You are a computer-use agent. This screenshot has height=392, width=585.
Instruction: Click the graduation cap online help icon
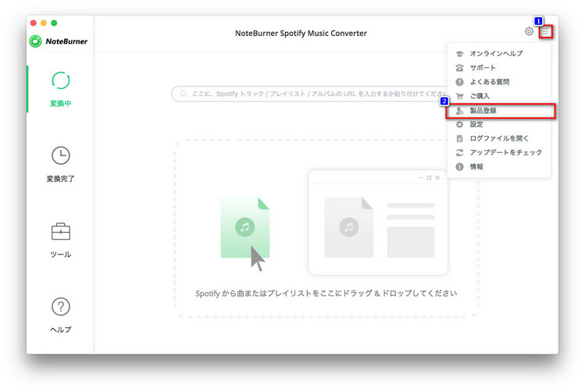click(x=459, y=54)
